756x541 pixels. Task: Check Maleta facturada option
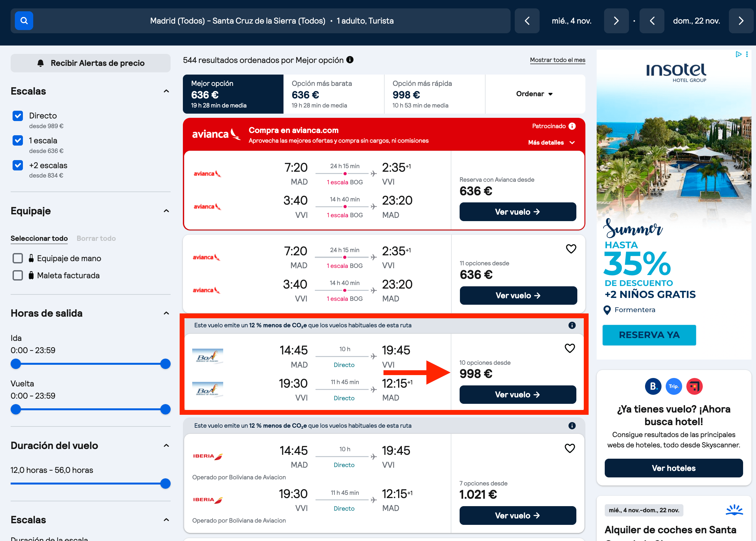coord(18,275)
